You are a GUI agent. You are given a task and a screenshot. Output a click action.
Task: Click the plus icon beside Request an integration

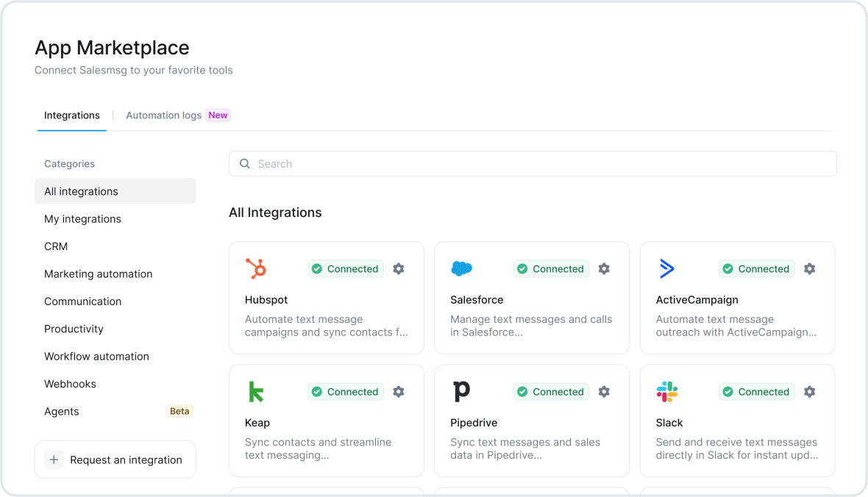pyautogui.click(x=54, y=459)
